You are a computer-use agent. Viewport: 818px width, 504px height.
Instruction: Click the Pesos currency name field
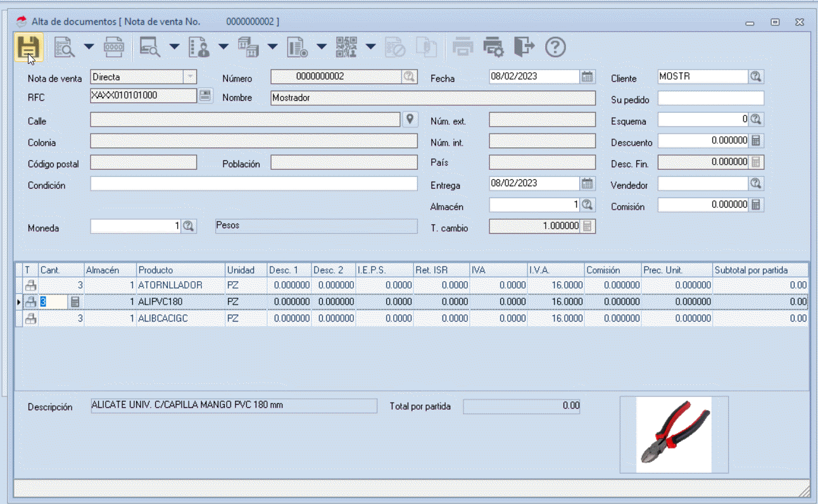[317, 226]
